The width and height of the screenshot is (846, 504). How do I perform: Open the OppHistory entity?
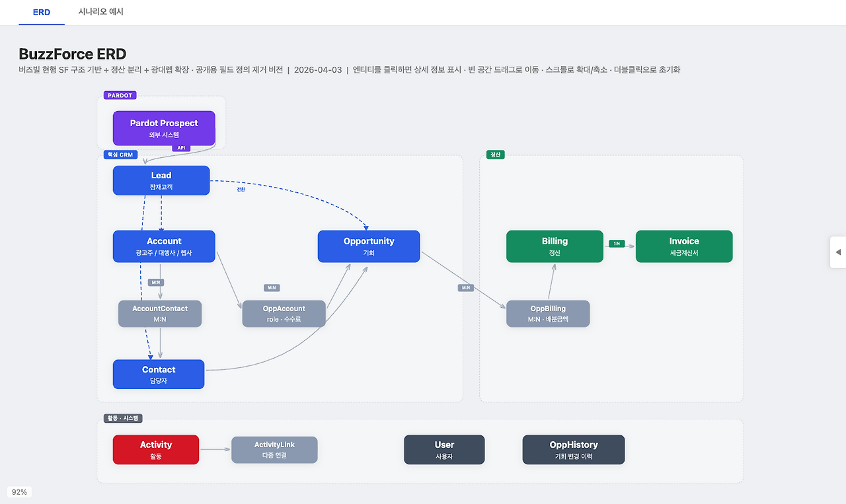(x=574, y=450)
